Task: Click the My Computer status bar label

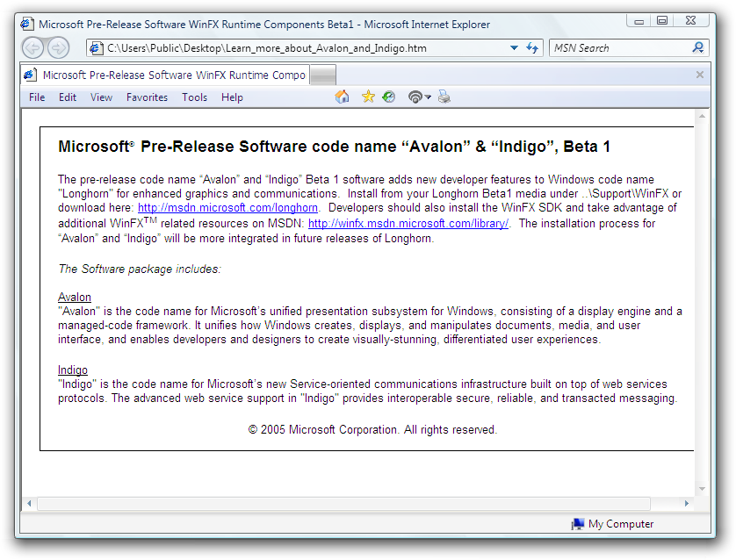Action: 621,523
